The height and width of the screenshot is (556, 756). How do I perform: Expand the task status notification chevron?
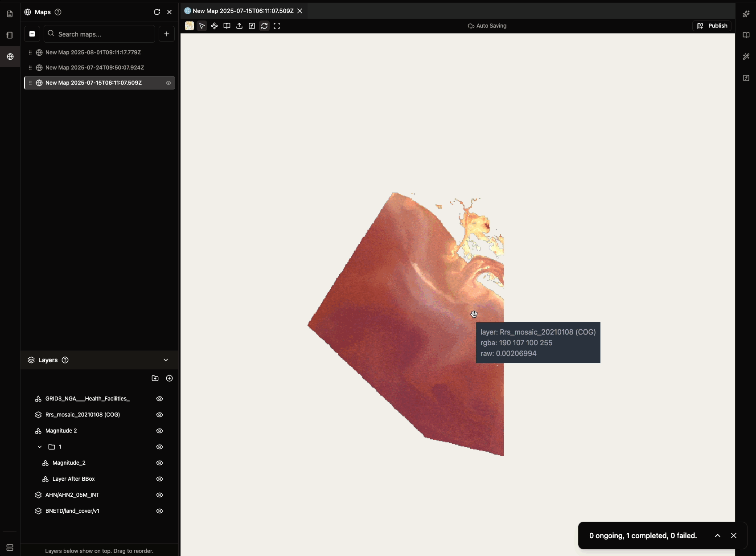point(718,536)
